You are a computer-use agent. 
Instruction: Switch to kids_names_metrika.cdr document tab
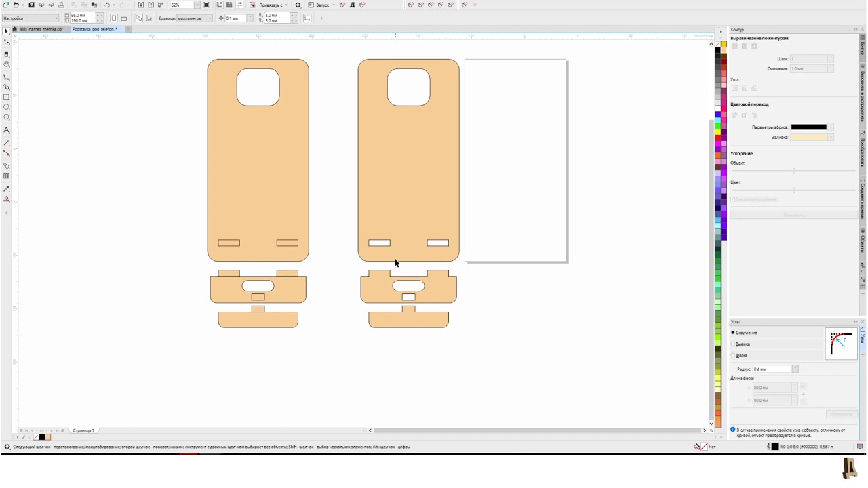pos(41,29)
